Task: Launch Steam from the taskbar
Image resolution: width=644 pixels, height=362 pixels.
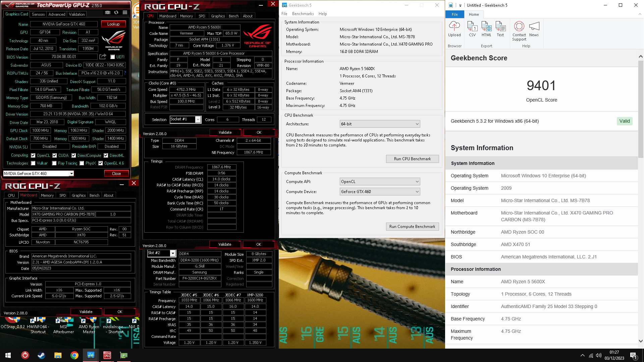Action: pos(41,355)
